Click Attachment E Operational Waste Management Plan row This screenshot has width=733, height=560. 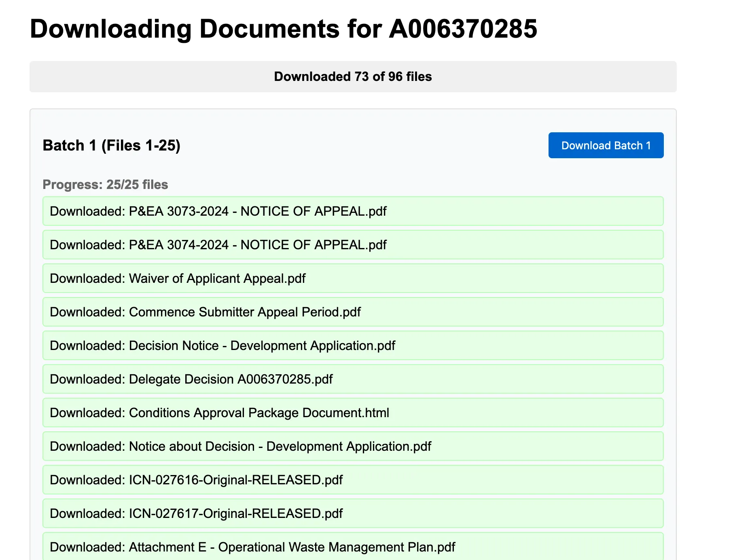click(x=353, y=547)
